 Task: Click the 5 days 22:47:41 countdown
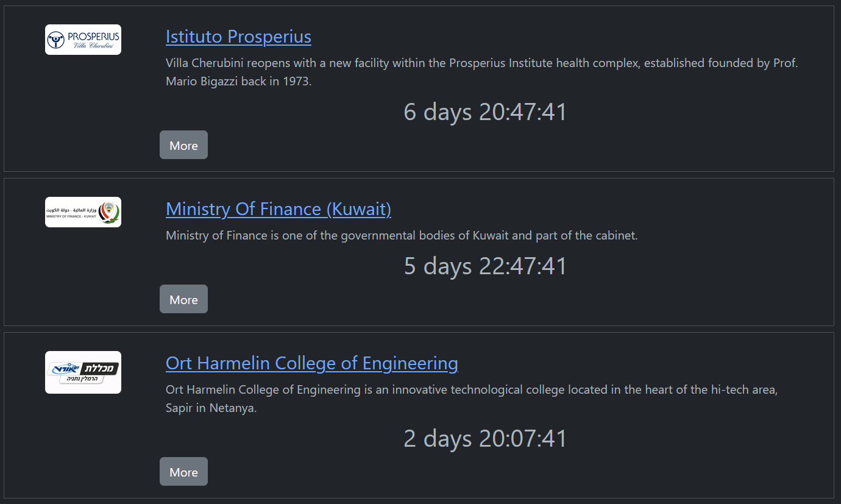pos(485,266)
